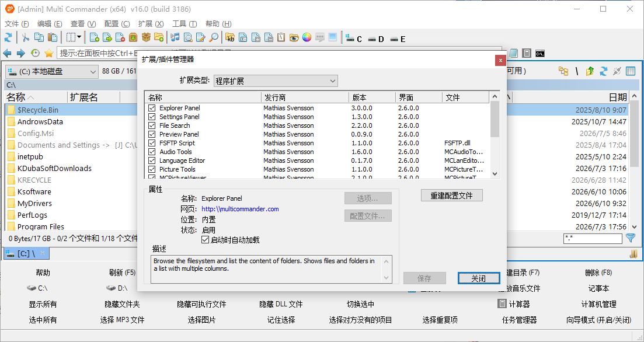The width and height of the screenshot is (644, 342).
Task: Toggle the File Search extension checkbox
Action: coord(152,125)
